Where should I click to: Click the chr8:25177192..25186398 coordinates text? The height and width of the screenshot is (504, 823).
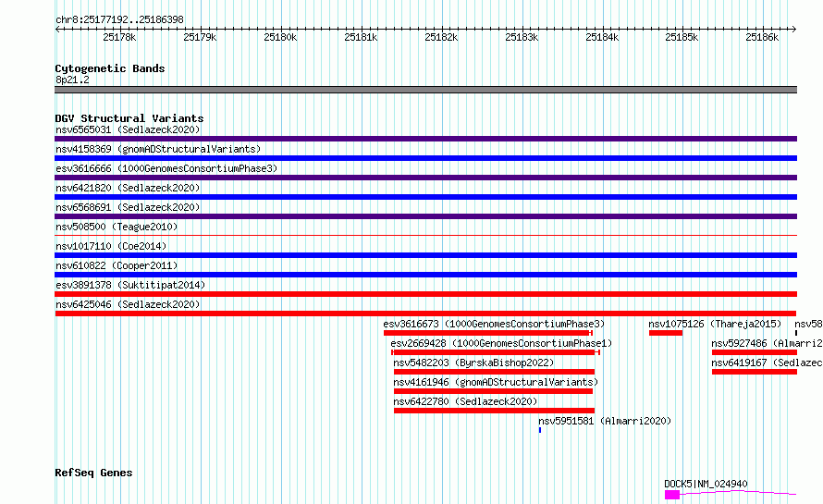click(x=119, y=20)
